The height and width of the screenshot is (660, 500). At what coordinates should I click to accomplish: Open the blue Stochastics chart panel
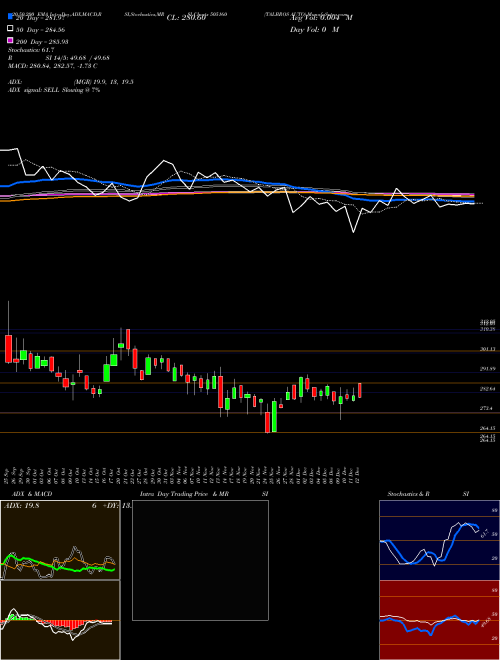pos(439,540)
